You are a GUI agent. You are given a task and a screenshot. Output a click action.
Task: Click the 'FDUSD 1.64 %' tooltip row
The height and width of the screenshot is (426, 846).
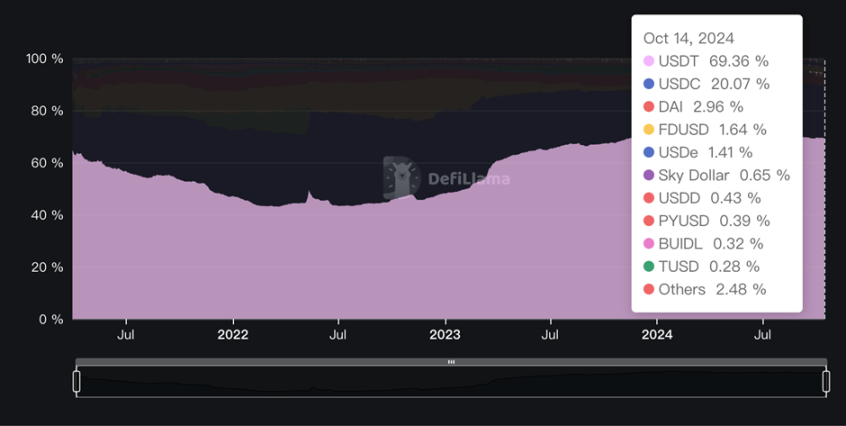tap(705, 129)
